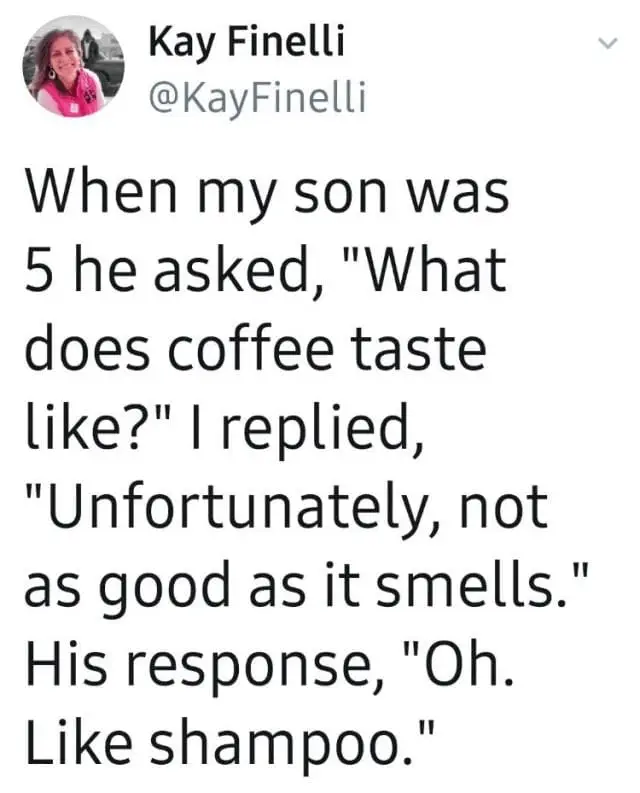Open the @KayFinelli handle link
Image resolution: width=640 pixels, height=793 pixels.
tap(257, 98)
